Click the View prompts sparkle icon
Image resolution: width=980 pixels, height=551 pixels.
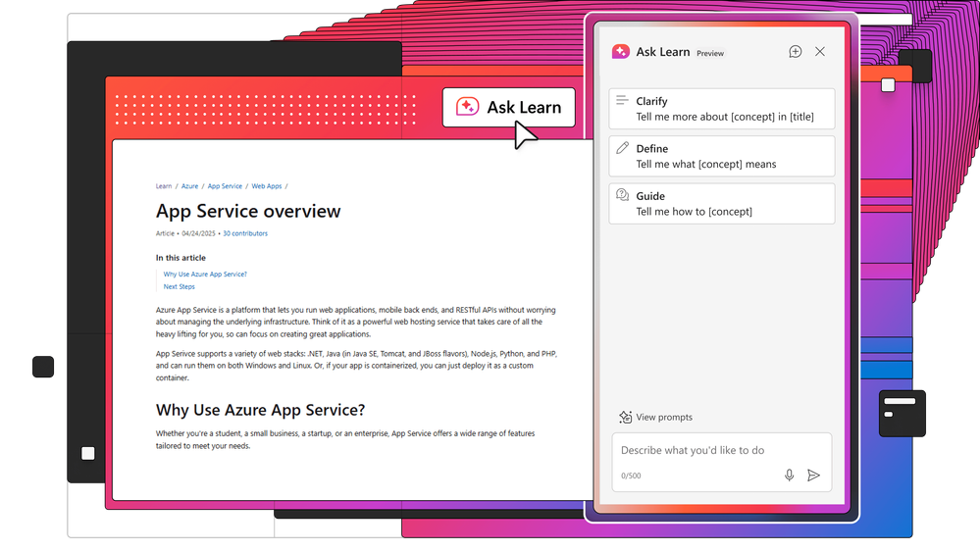point(625,417)
